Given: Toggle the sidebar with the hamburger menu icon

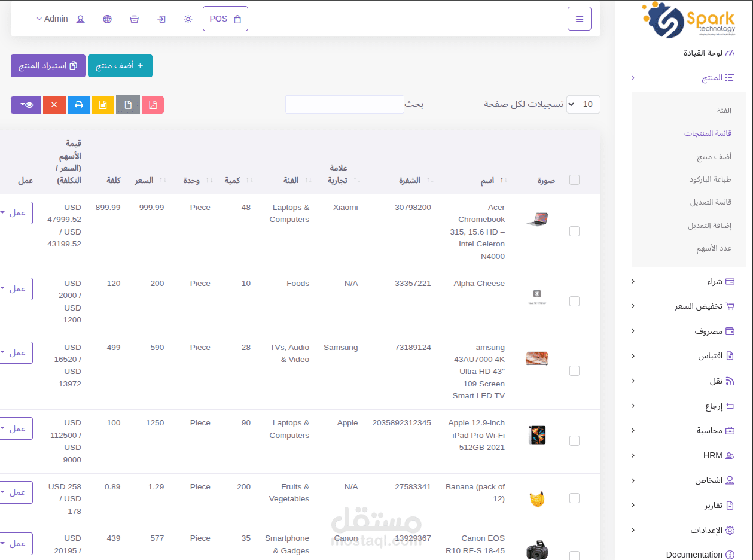Looking at the screenshot, I should point(579,19).
